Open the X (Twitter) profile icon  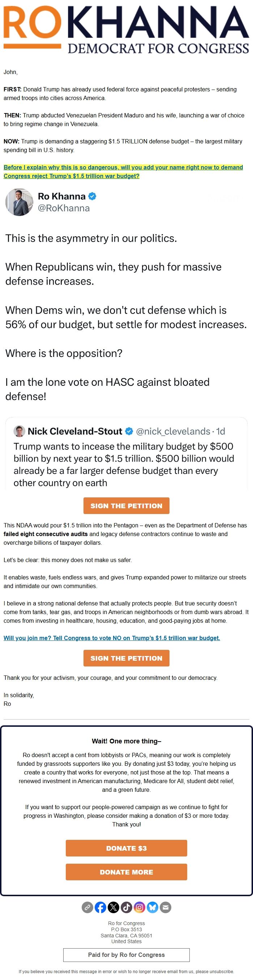[113, 908]
